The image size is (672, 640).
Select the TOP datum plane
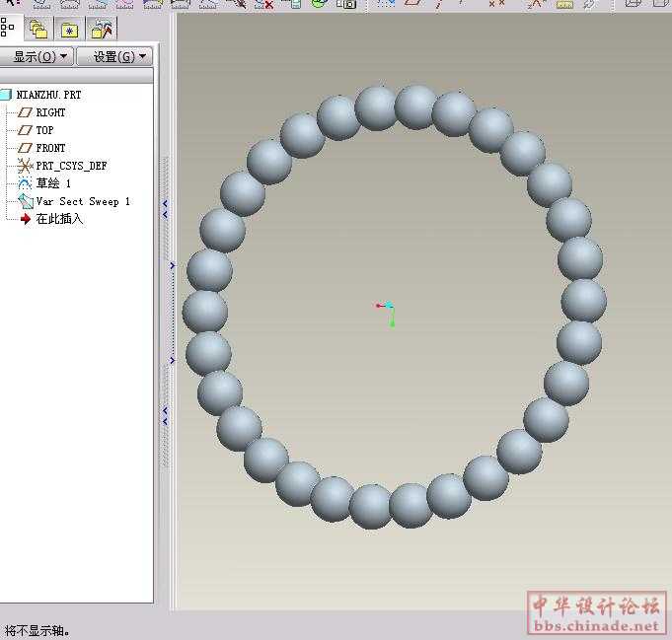coord(36,130)
